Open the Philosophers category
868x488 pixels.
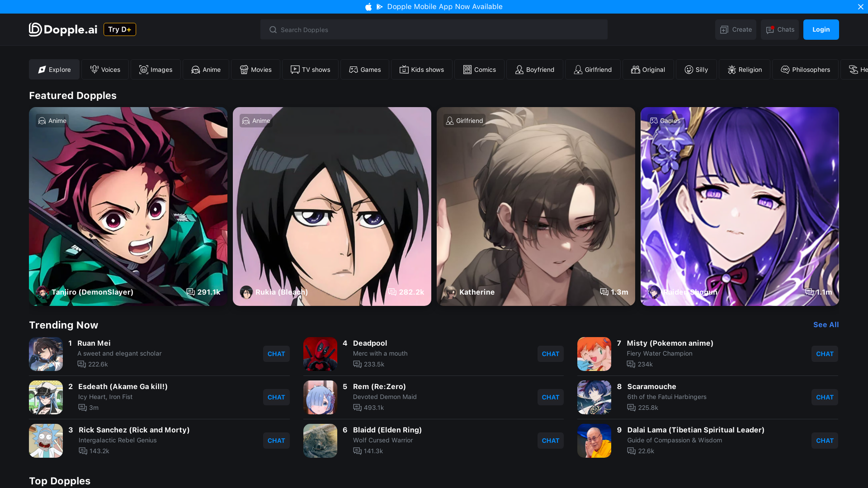pyautogui.click(x=805, y=69)
